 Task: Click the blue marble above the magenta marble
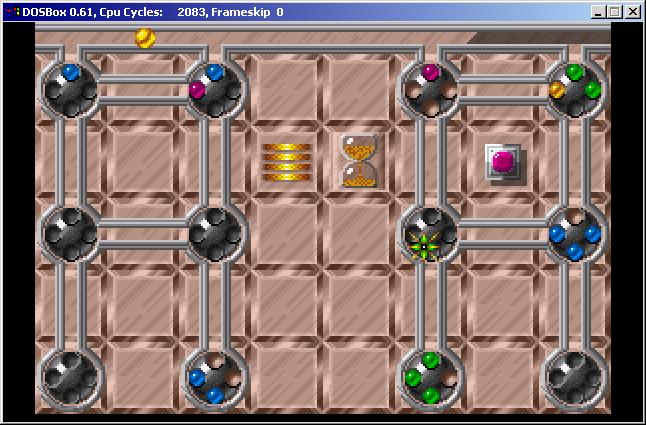[x=215, y=72]
